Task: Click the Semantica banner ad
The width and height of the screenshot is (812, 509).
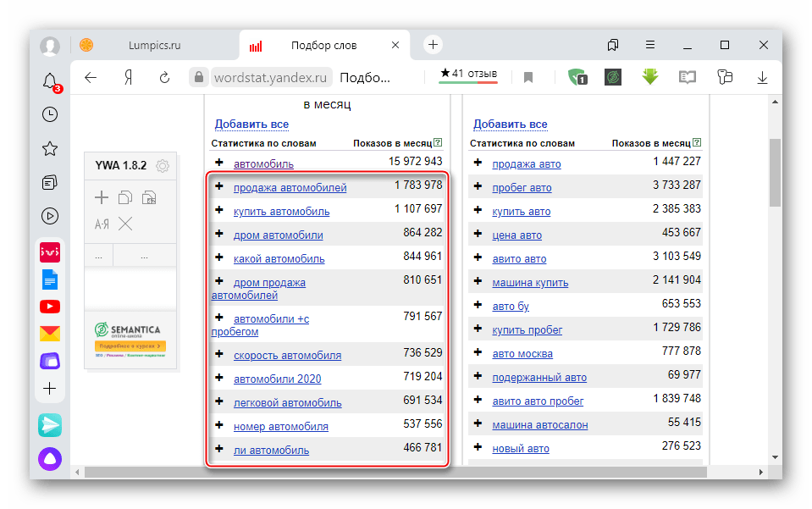Action: pyautogui.click(x=130, y=340)
